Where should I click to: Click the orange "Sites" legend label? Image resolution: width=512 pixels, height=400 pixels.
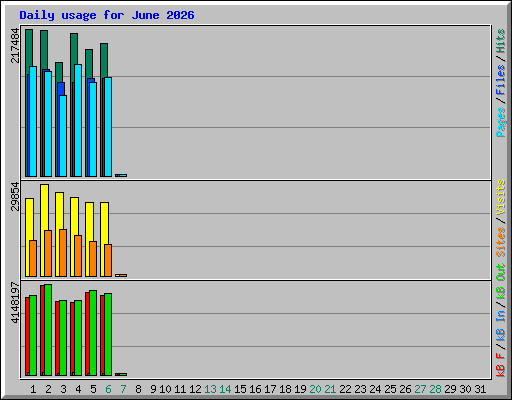(x=500, y=241)
